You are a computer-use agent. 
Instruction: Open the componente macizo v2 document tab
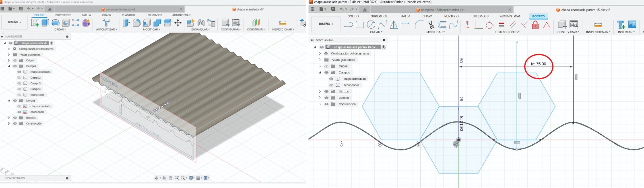(120, 9)
